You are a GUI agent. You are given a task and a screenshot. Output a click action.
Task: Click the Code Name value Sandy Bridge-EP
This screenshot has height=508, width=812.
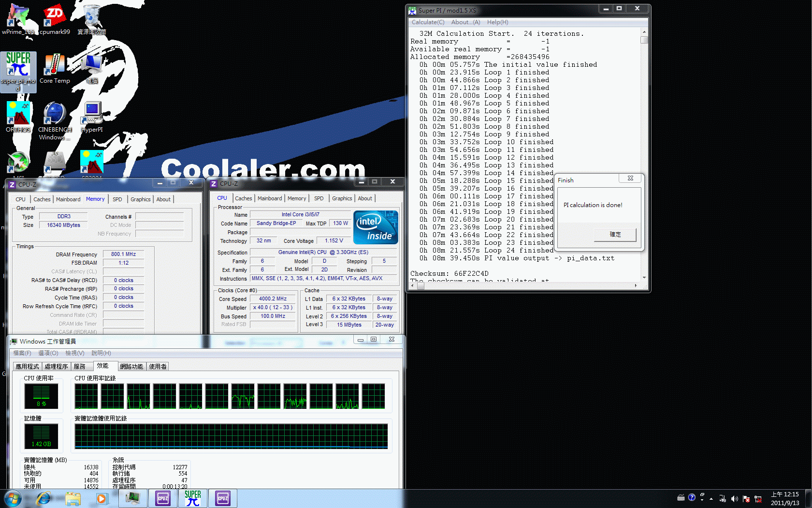[276, 224]
